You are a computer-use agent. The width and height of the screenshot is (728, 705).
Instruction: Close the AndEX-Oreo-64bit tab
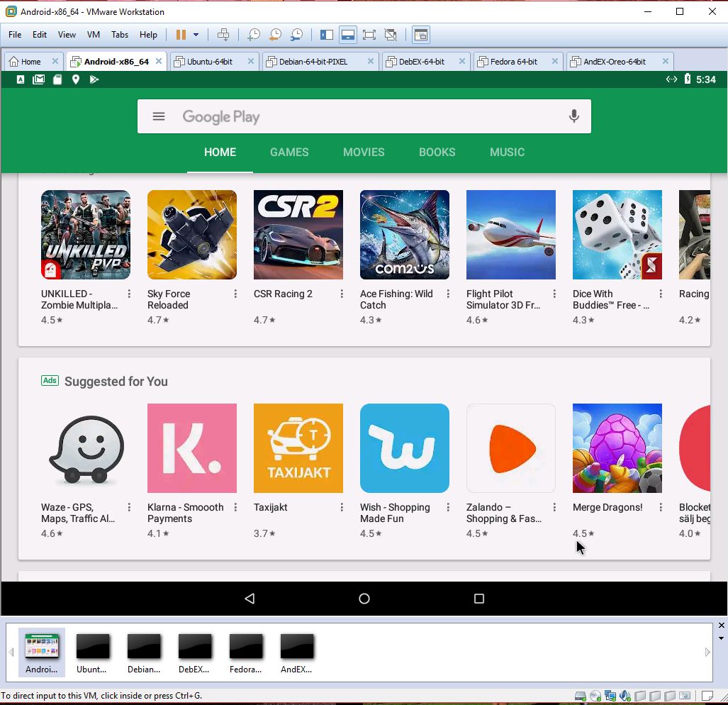[x=666, y=61]
